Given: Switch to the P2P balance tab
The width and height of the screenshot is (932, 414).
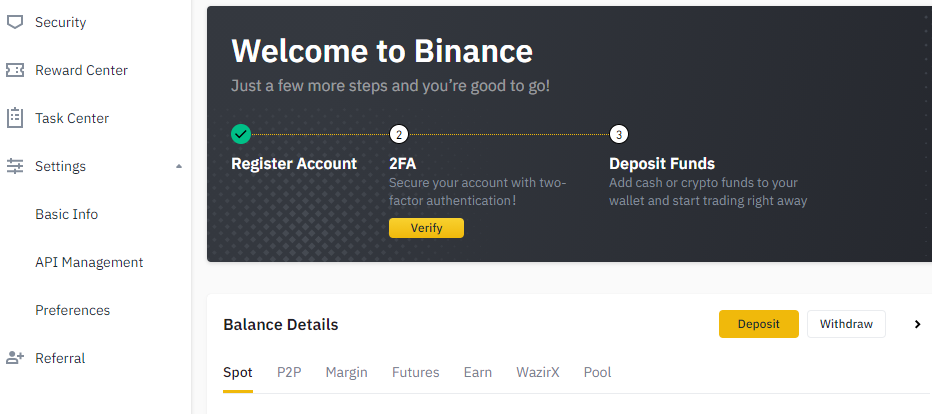Looking at the screenshot, I should click(x=289, y=372).
